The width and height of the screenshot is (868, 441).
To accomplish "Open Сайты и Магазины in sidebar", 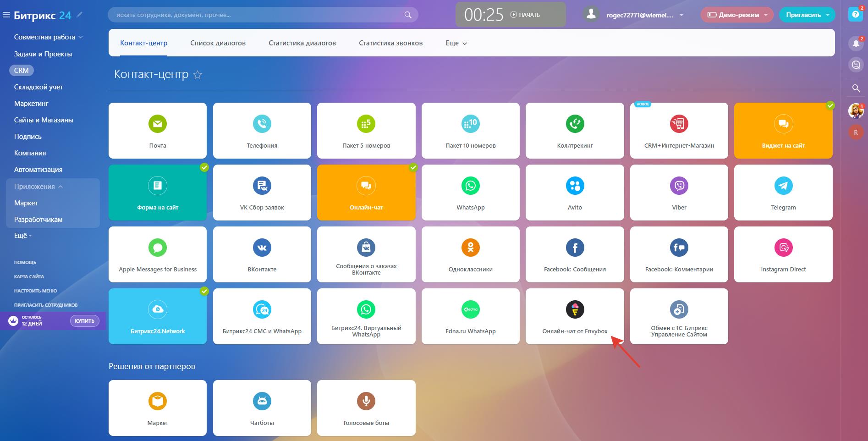I will coord(44,120).
